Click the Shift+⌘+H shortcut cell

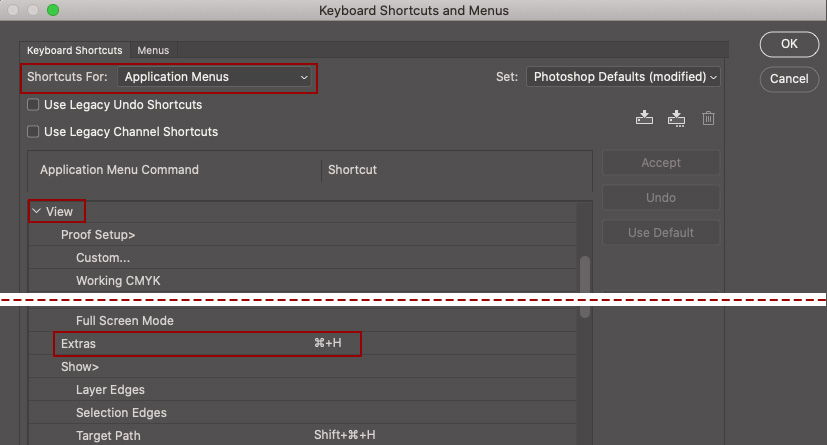[344, 435]
